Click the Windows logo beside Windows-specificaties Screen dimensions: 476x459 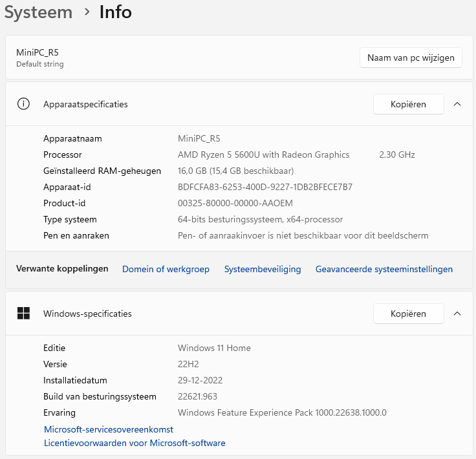pyautogui.click(x=23, y=313)
